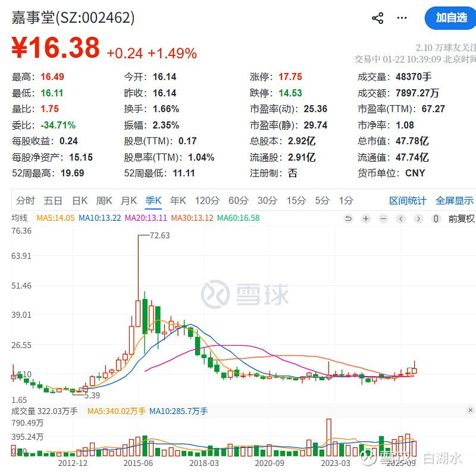
Task: Open the three-dot more options menu
Action: [402, 18]
